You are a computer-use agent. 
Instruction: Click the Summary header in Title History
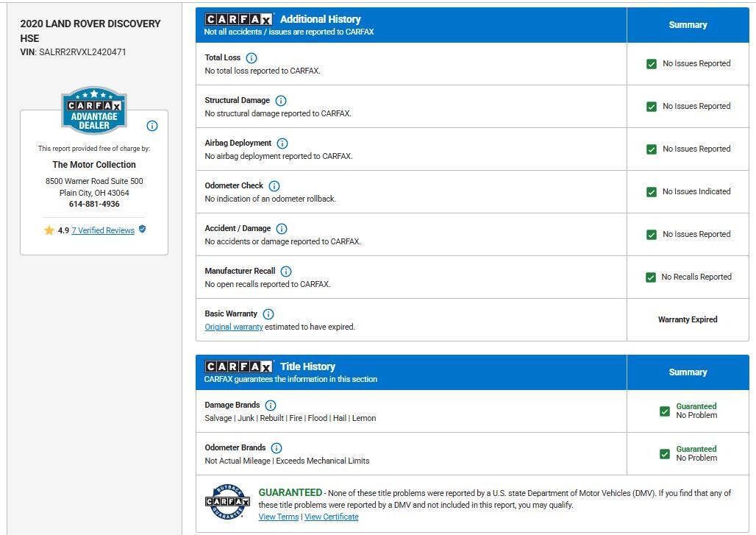coord(688,372)
